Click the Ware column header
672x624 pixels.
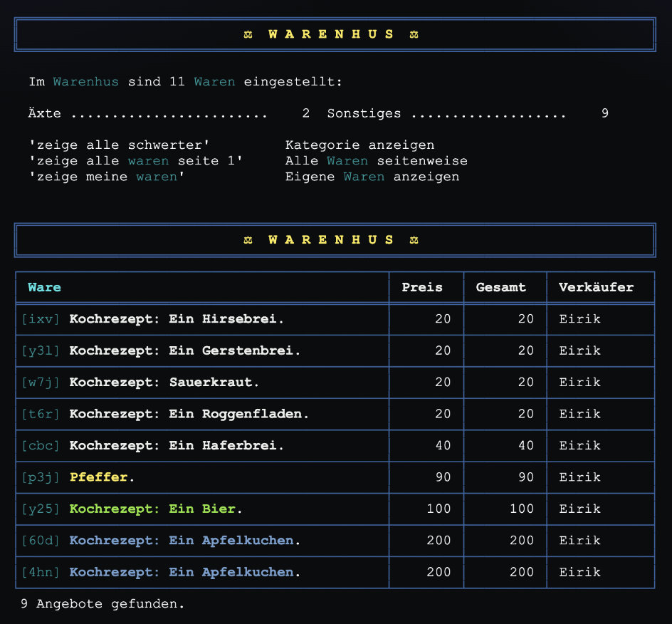pyautogui.click(x=44, y=288)
